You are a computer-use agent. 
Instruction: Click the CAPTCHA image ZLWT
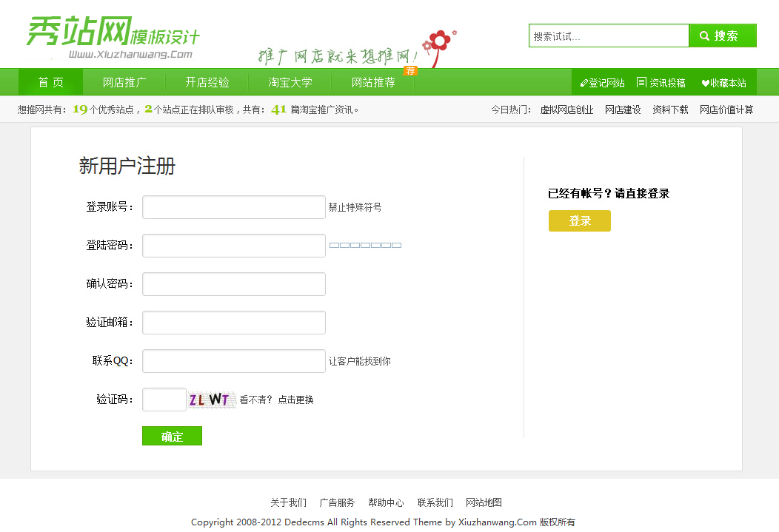(210, 400)
